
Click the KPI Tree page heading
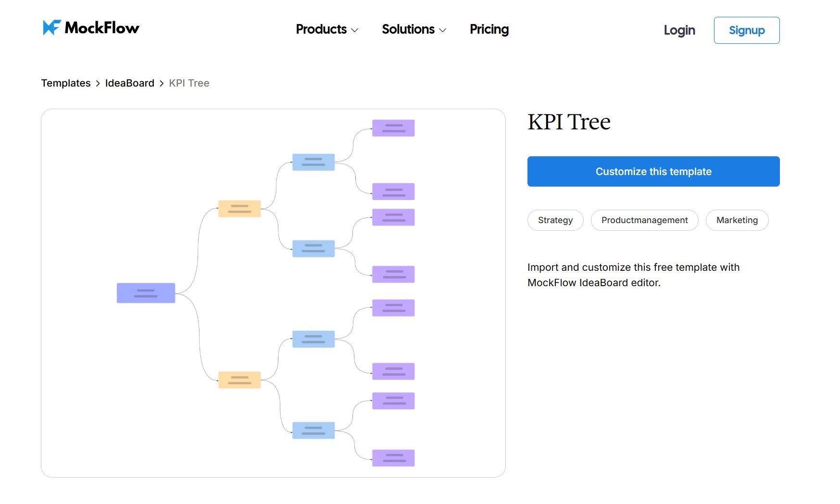pos(569,122)
